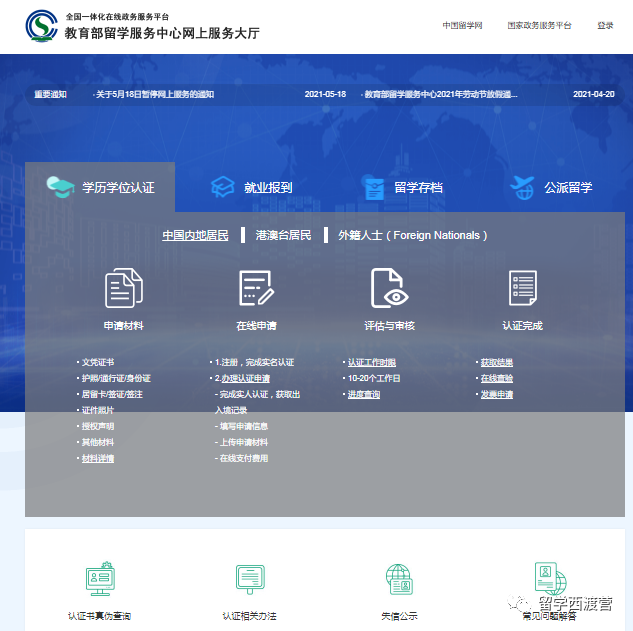
Task: Switch to the 留学存档 tab
Action: (404, 188)
